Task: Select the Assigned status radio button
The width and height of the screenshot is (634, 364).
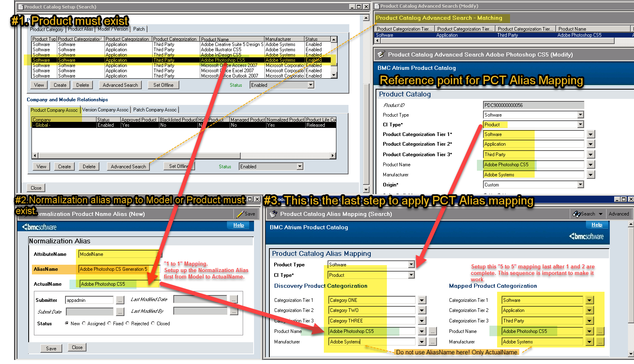Action: 84,323
